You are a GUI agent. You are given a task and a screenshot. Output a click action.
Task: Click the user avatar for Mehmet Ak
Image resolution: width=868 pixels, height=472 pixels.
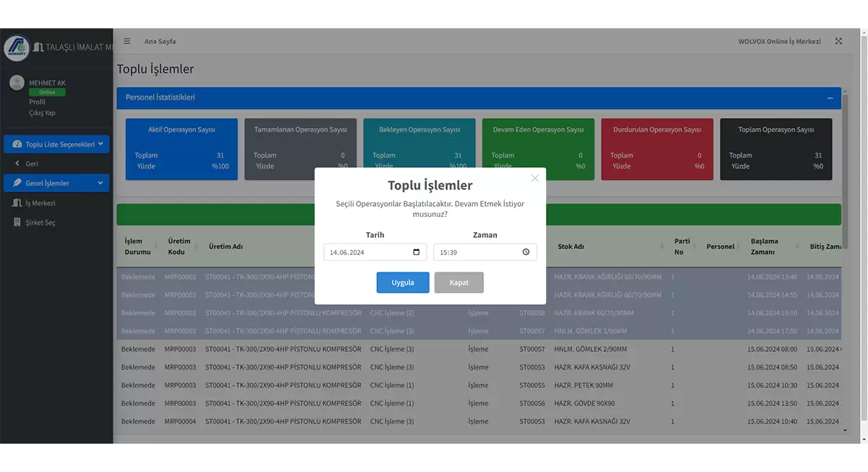[x=17, y=83]
